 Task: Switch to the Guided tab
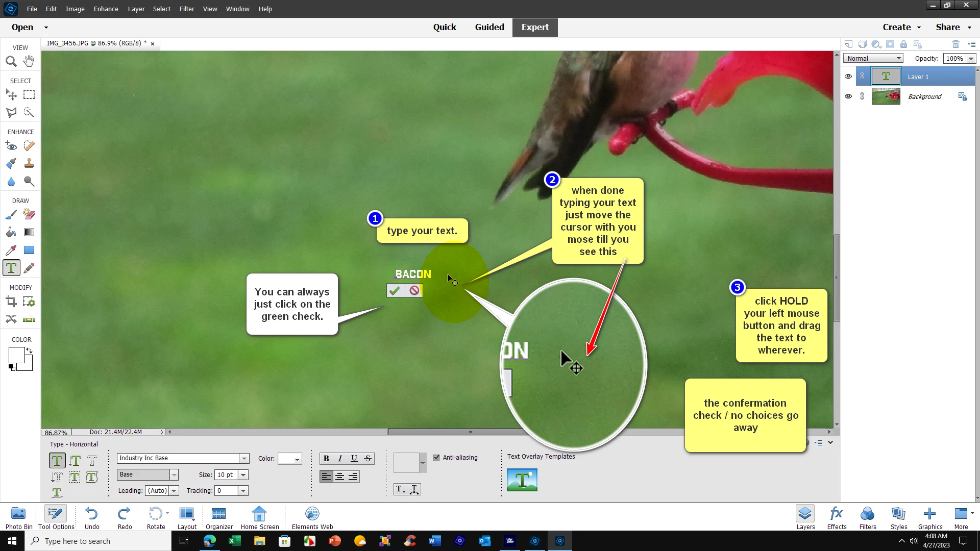coord(489,27)
